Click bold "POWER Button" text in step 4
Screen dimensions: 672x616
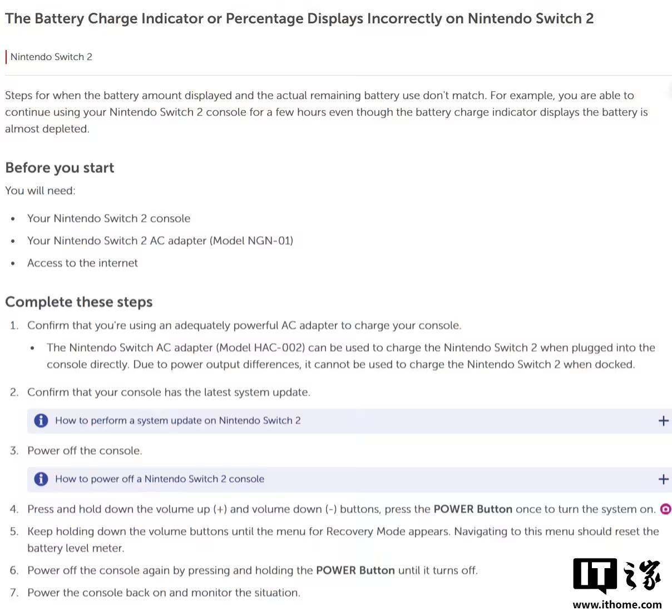tap(472, 509)
